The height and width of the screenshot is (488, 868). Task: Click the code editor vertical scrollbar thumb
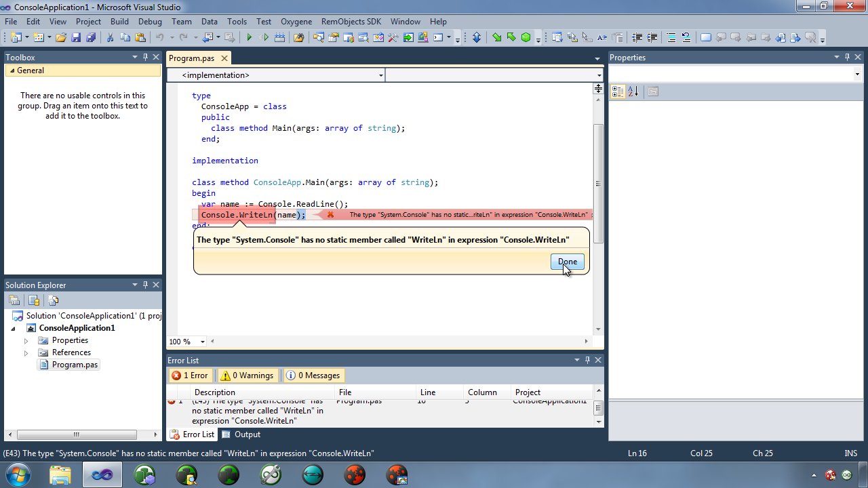point(597,183)
